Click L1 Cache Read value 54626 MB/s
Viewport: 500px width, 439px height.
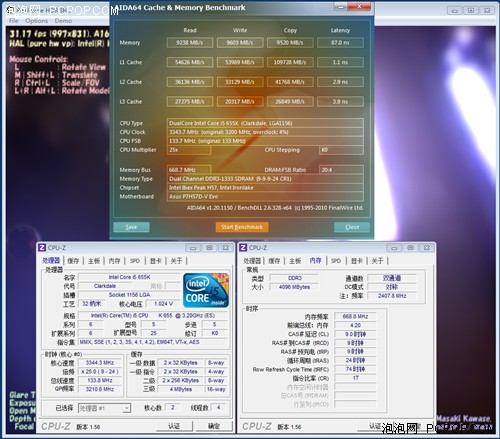[190, 62]
